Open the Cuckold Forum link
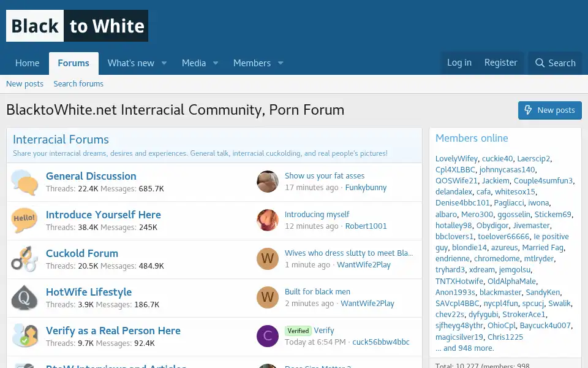 81,253
